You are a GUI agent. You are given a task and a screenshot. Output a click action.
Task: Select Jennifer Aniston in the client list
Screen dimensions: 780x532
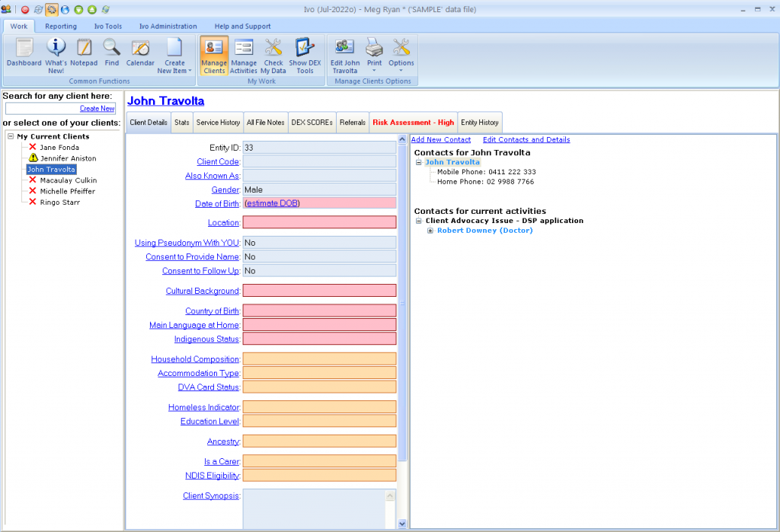coord(69,158)
